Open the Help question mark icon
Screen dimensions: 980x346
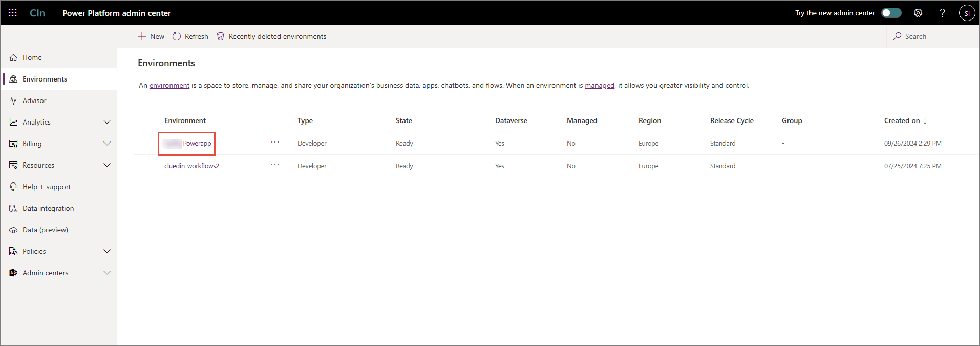coord(942,13)
